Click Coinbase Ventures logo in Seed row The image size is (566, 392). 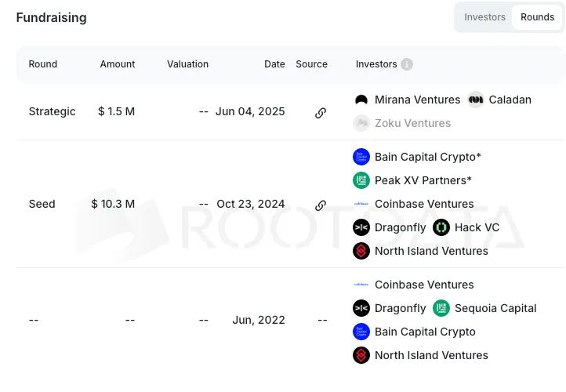(361, 204)
